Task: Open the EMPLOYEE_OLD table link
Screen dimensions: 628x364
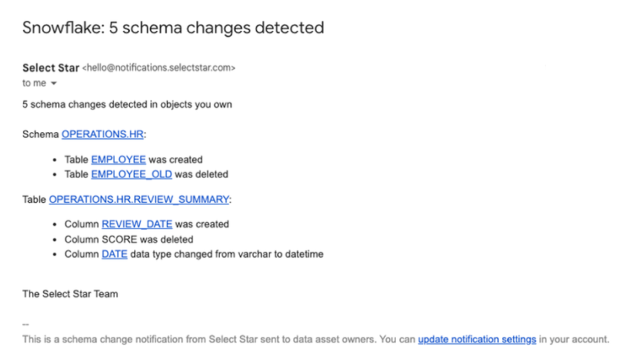Action: [x=131, y=174]
